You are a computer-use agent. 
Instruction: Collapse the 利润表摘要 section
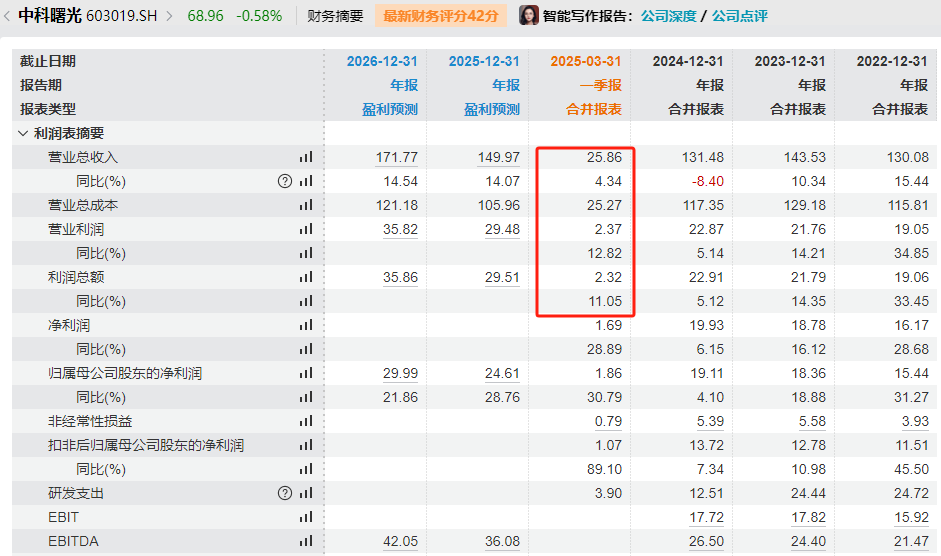click(23, 133)
